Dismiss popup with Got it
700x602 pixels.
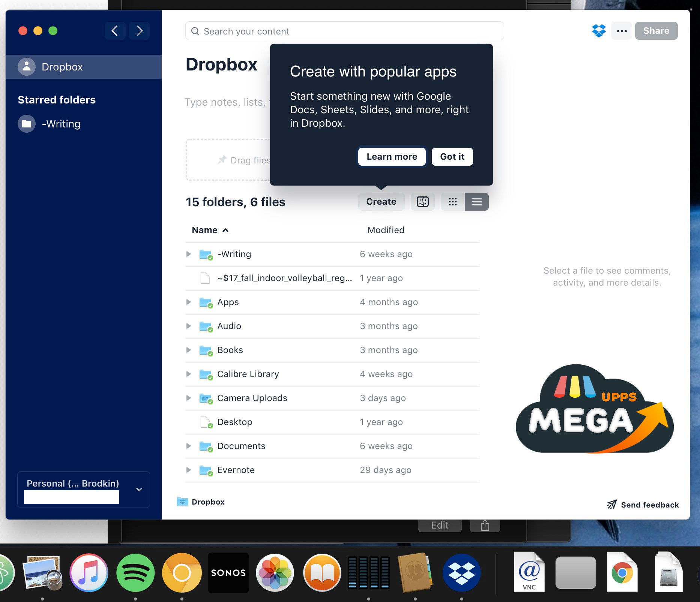(452, 157)
